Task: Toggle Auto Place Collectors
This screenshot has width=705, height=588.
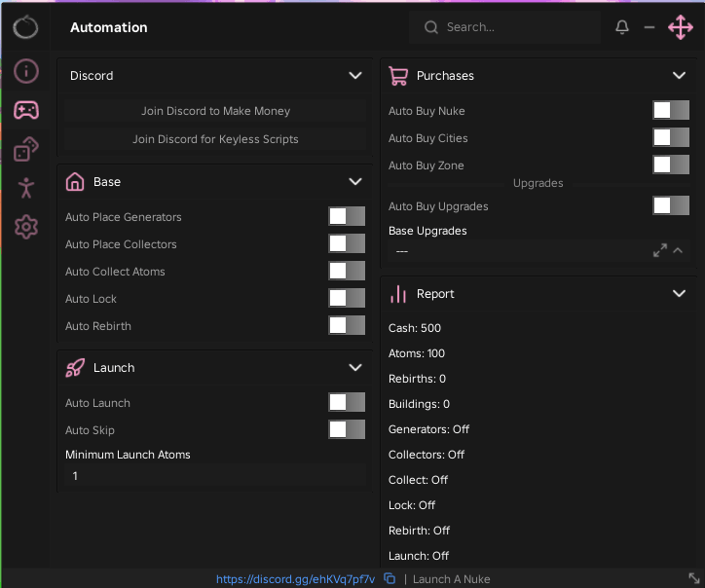Action: (x=347, y=244)
